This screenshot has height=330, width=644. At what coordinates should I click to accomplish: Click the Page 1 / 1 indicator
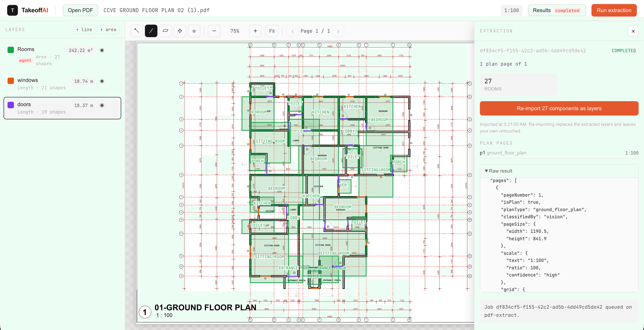(315, 31)
